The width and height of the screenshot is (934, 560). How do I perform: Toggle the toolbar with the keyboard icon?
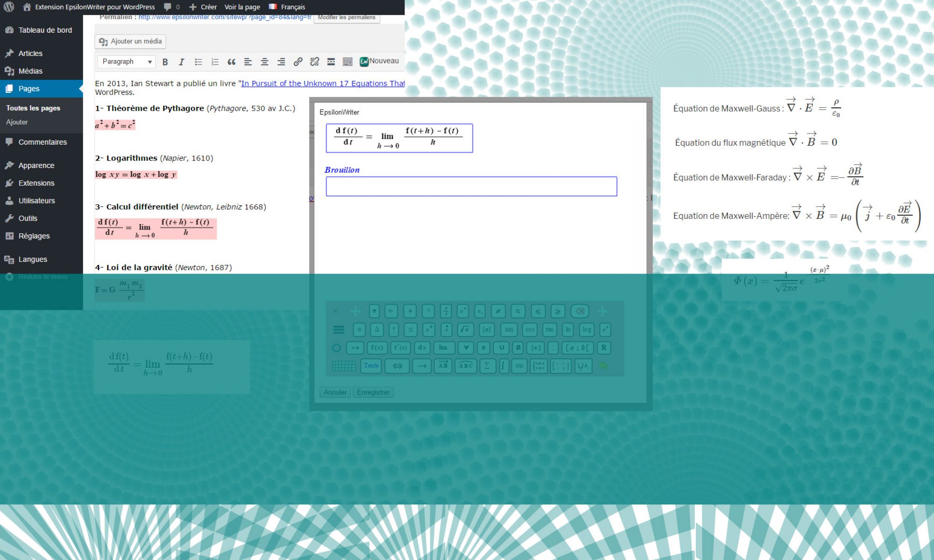[347, 62]
